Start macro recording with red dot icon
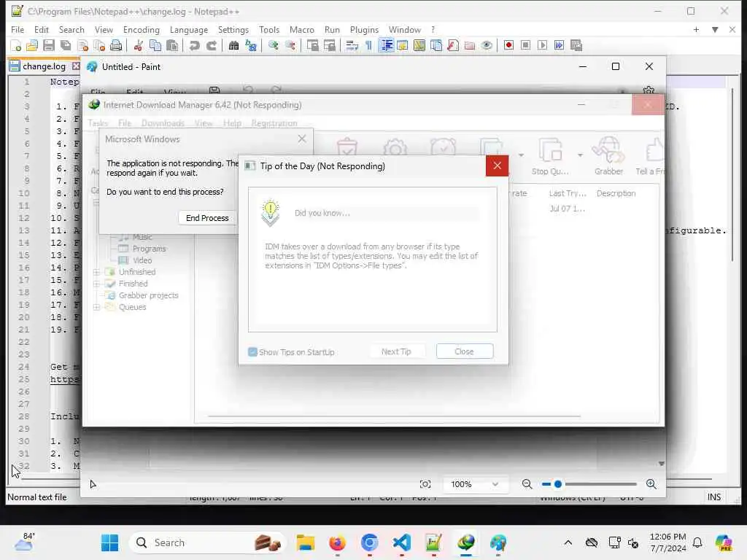747x560 pixels. (x=508, y=46)
